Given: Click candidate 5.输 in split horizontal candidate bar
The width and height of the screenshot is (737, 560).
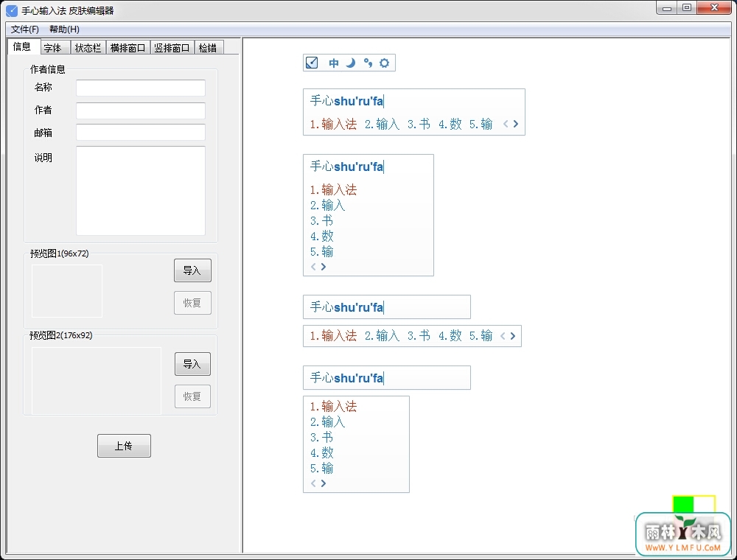Looking at the screenshot, I should click(x=481, y=335).
